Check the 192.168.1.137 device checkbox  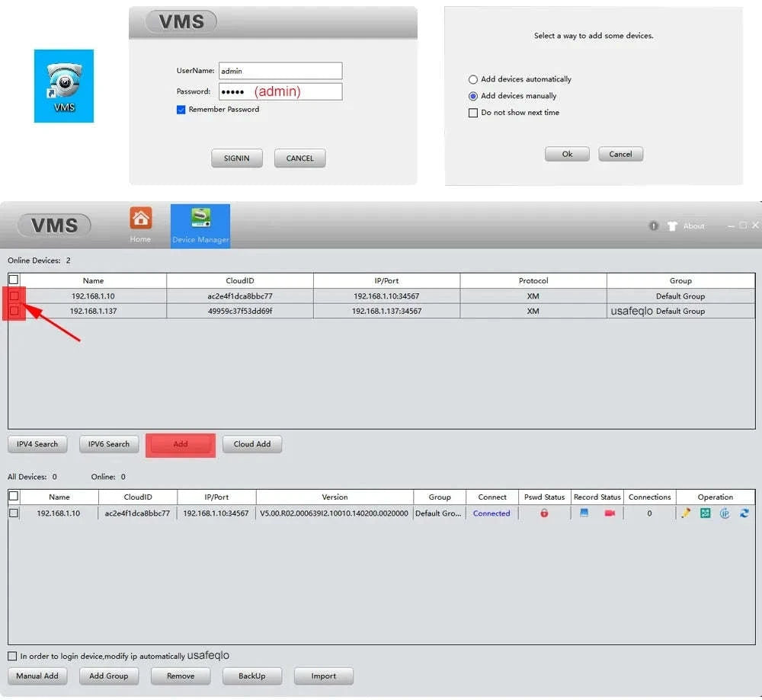click(x=14, y=311)
